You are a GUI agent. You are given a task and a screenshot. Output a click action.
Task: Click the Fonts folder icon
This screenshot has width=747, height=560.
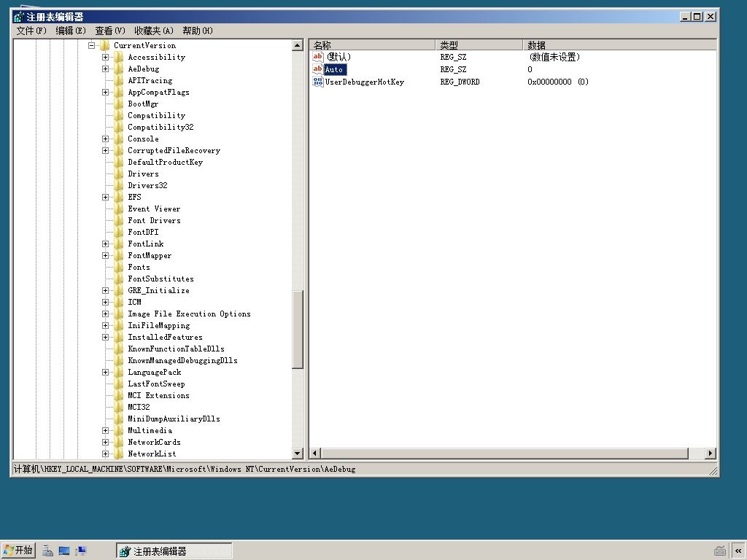click(119, 267)
